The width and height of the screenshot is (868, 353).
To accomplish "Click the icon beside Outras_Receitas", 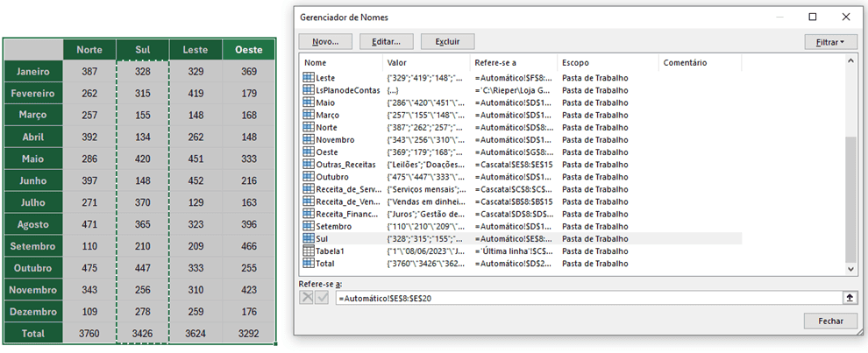I will point(309,165).
